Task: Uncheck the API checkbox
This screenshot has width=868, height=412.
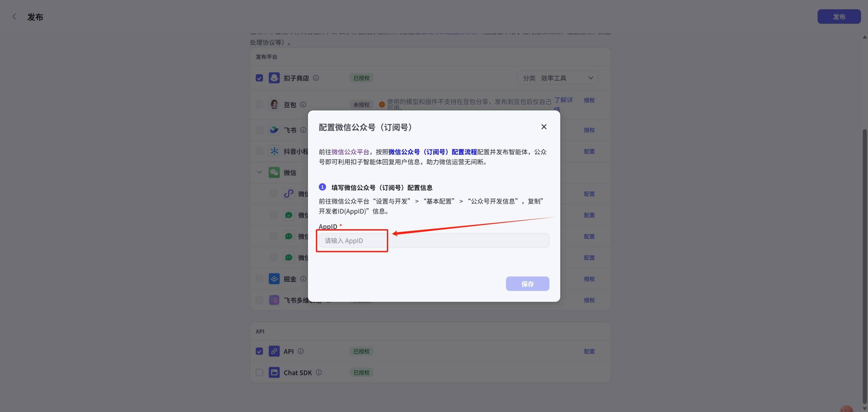Action: [x=259, y=351]
